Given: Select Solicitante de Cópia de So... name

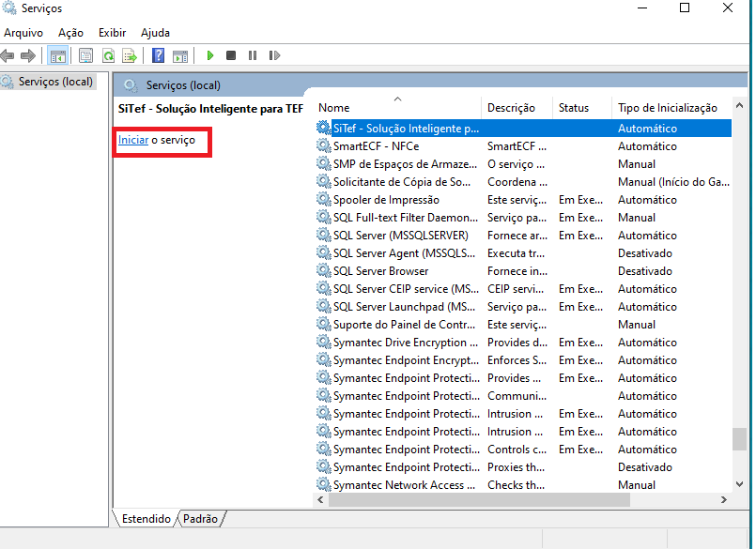Looking at the screenshot, I should (402, 182).
